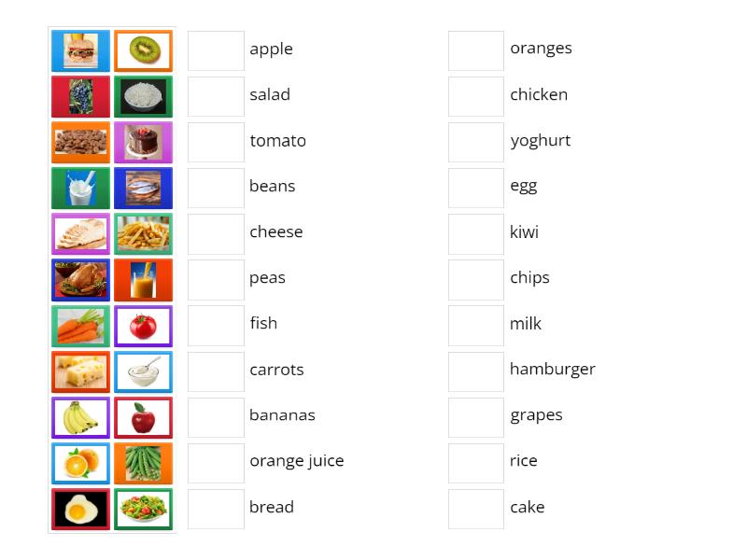This screenshot has width=747, height=560.
Task: Click the word hamburger
Action: 552,369
